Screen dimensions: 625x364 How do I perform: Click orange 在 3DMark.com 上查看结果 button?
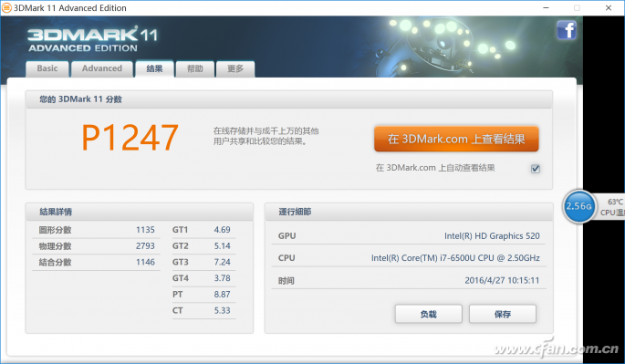point(456,140)
